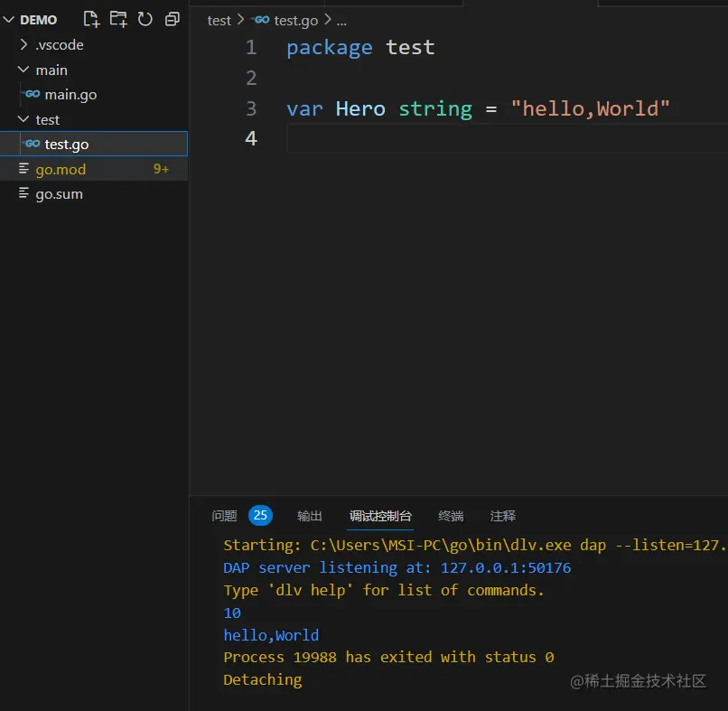The height and width of the screenshot is (711, 728).
Task: Click line number 3 in the gutter
Action: click(x=251, y=108)
